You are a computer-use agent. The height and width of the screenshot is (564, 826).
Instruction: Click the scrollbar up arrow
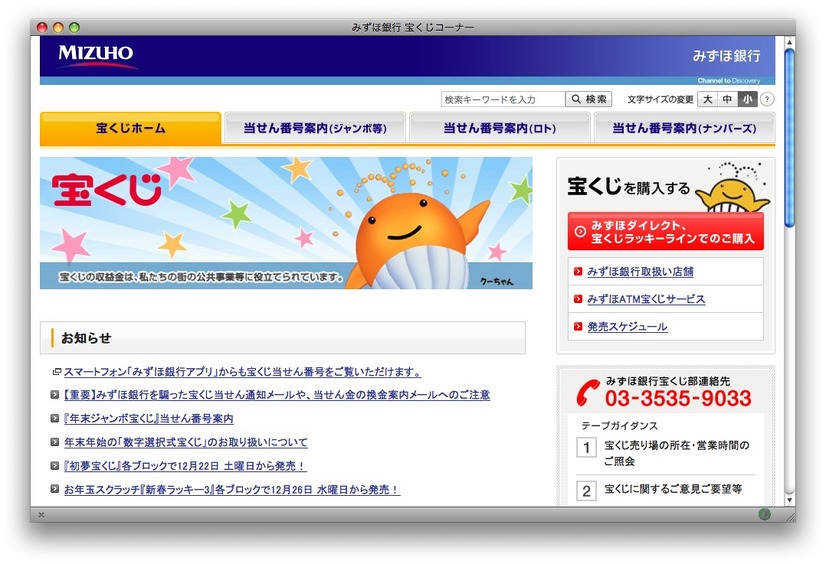click(x=789, y=42)
